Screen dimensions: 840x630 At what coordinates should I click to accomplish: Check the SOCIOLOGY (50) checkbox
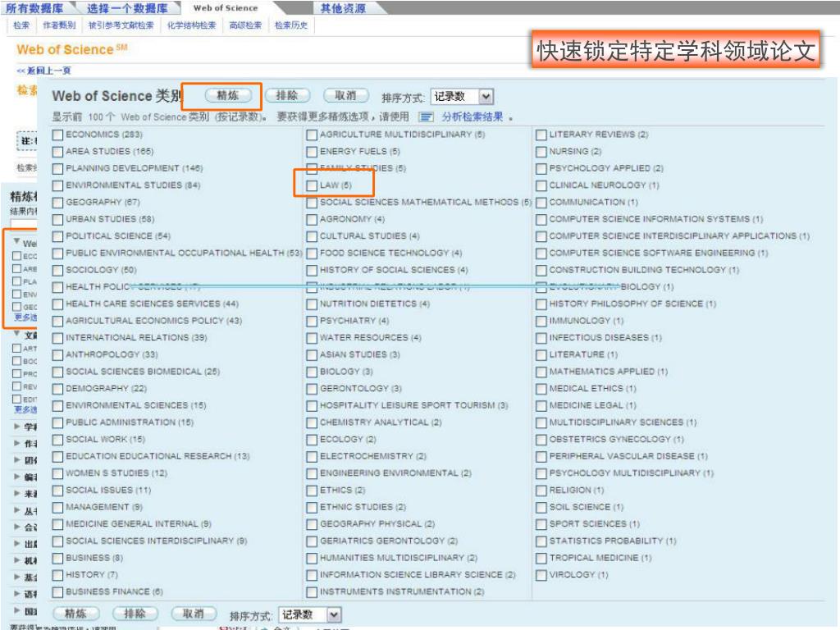(58, 271)
